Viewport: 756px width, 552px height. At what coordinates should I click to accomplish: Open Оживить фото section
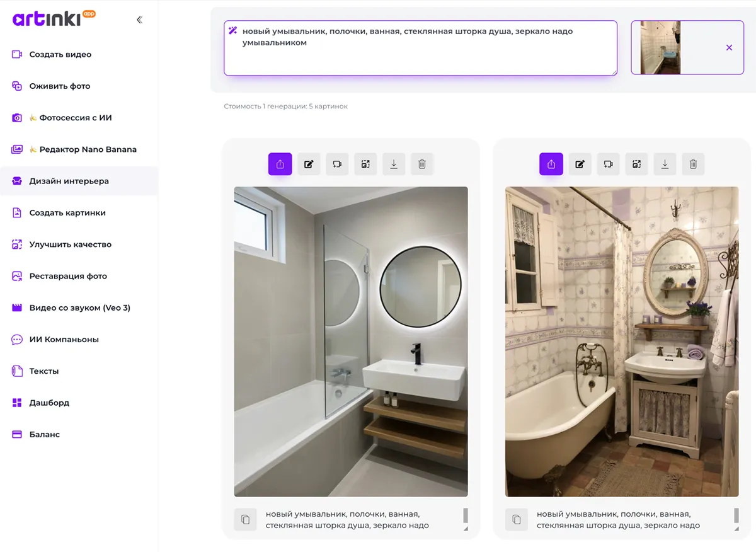(x=59, y=86)
